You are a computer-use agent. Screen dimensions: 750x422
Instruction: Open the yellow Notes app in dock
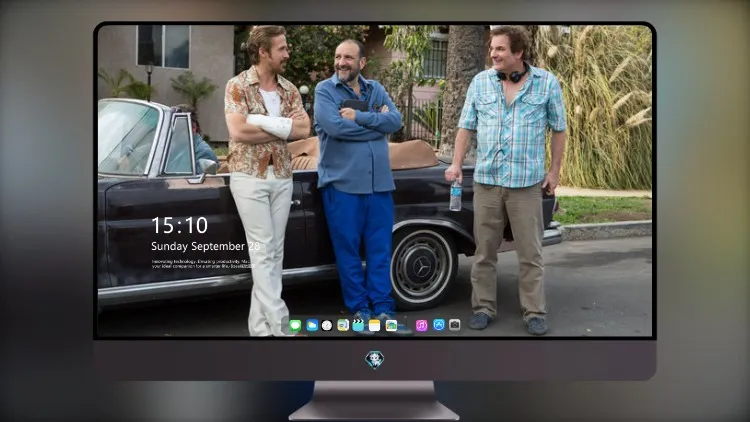click(375, 325)
